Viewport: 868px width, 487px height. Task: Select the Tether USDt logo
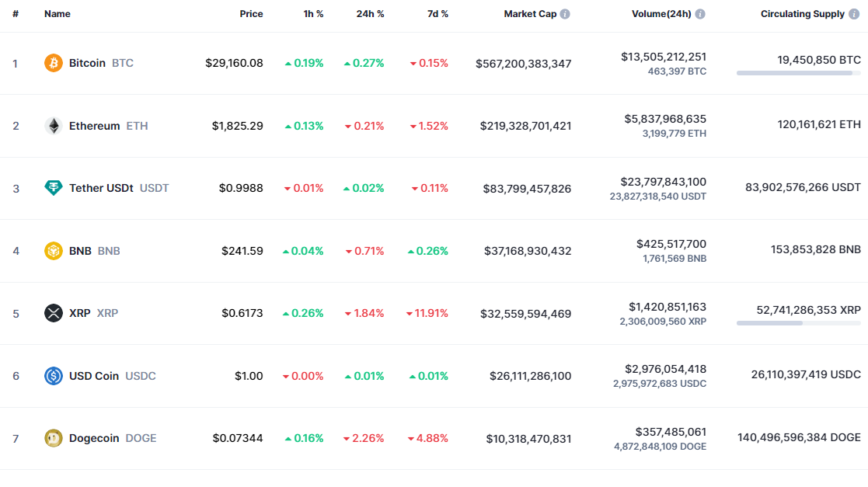pos(52,188)
